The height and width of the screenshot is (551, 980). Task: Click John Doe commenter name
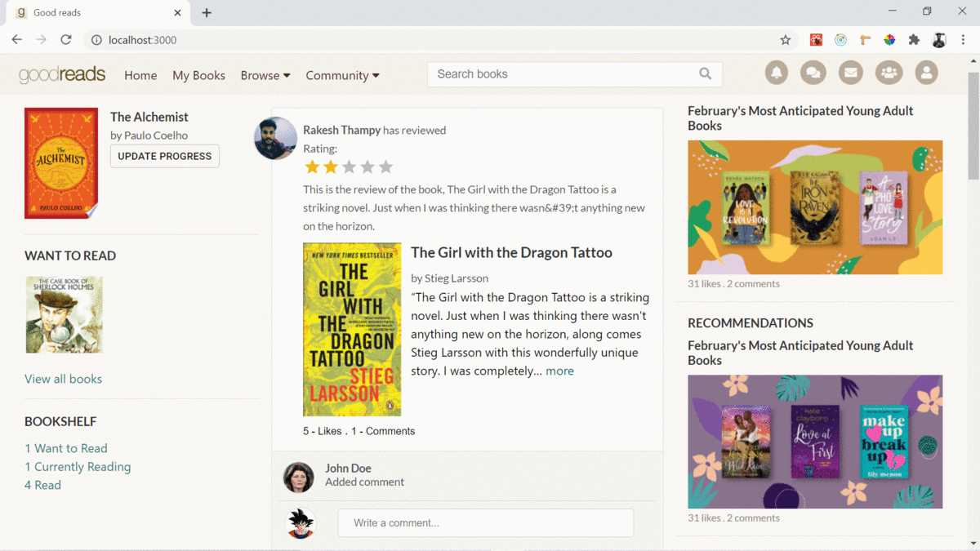(348, 468)
